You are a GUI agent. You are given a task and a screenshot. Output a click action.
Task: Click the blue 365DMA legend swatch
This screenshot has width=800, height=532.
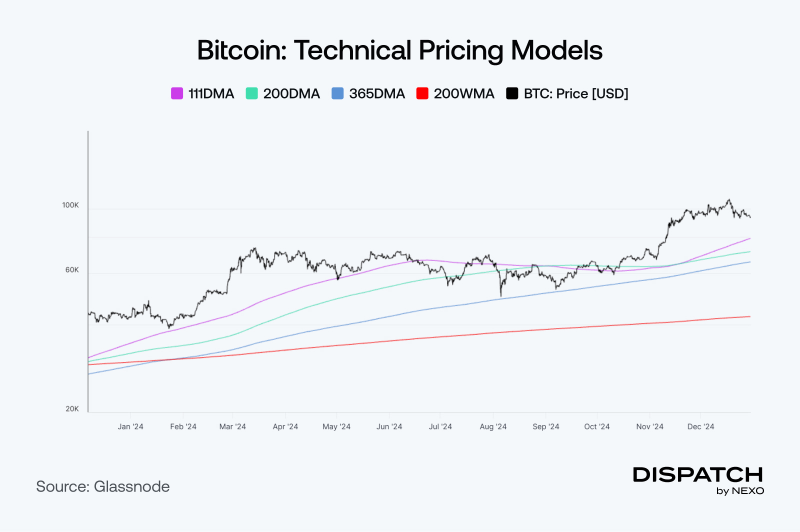coord(337,93)
